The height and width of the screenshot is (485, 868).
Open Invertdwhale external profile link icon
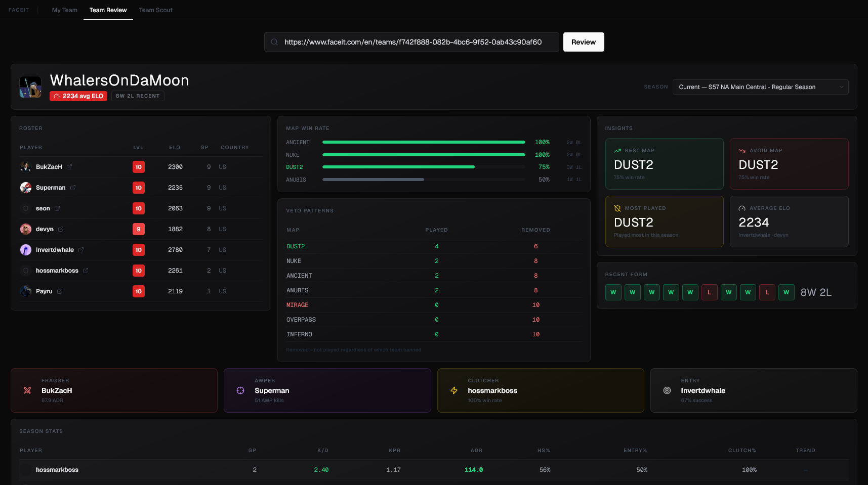(x=81, y=250)
